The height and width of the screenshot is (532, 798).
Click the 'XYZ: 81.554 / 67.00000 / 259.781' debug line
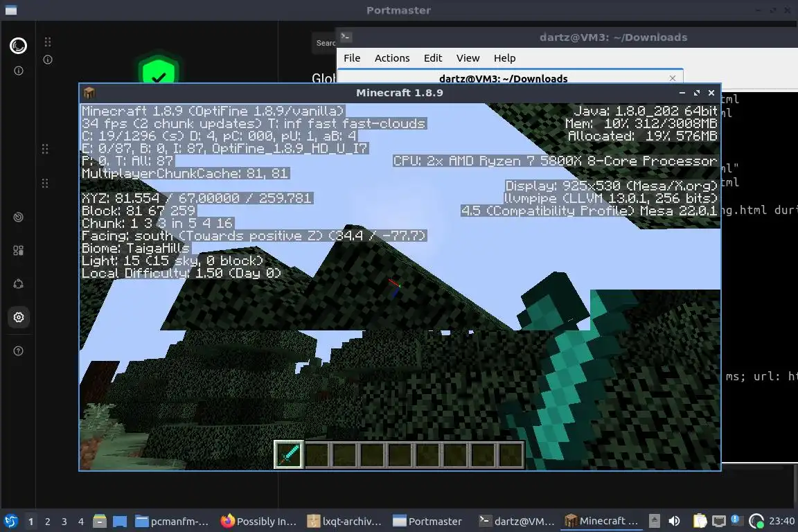197,198
